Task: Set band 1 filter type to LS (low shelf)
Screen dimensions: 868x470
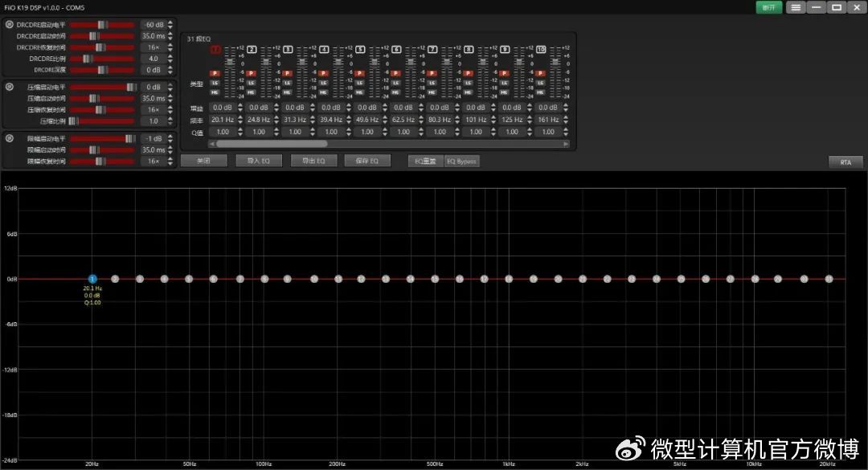Action: tap(215, 83)
